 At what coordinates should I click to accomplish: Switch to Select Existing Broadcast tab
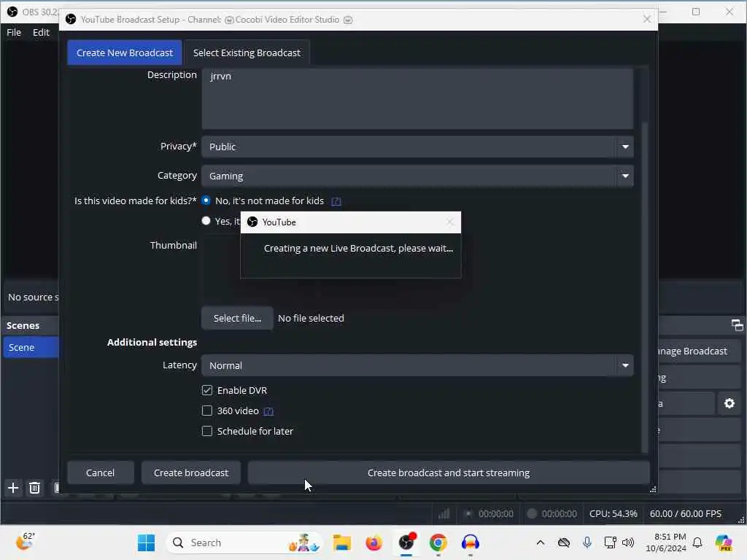(247, 52)
